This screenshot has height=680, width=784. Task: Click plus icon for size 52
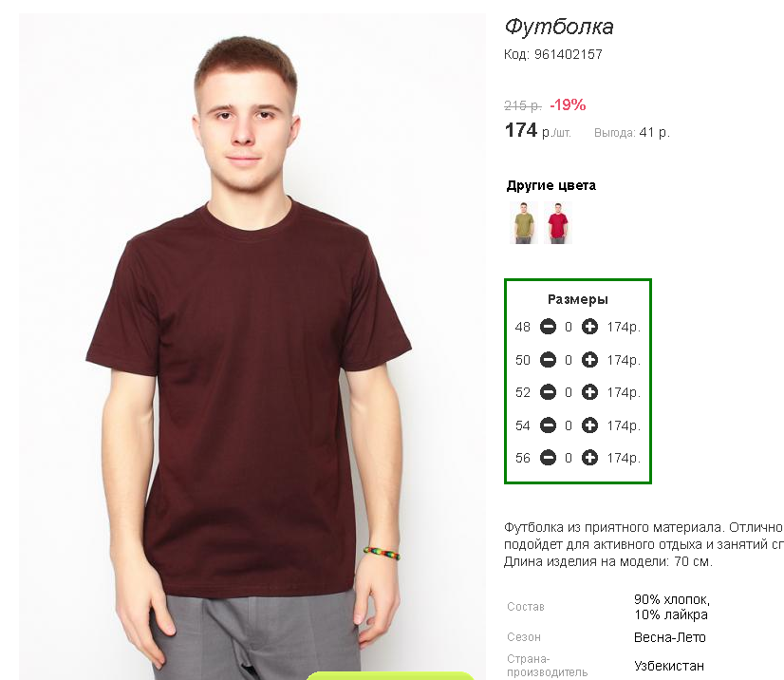tap(589, 392)
